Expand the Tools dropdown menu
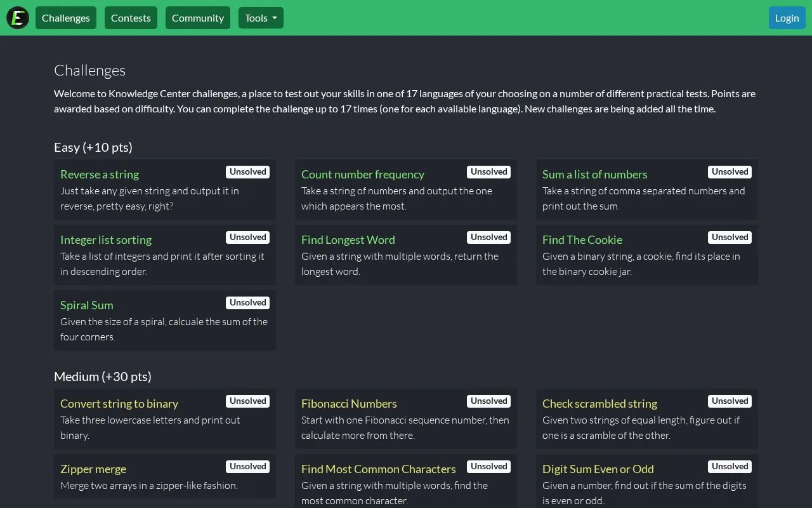 coord(261,18)
